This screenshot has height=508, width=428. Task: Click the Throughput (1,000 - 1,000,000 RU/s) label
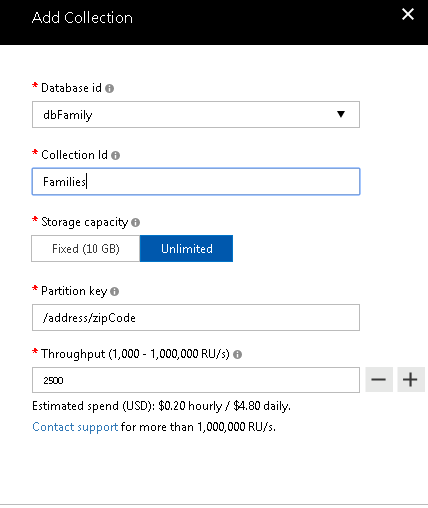pyautogui.click(x=135, y=354)
